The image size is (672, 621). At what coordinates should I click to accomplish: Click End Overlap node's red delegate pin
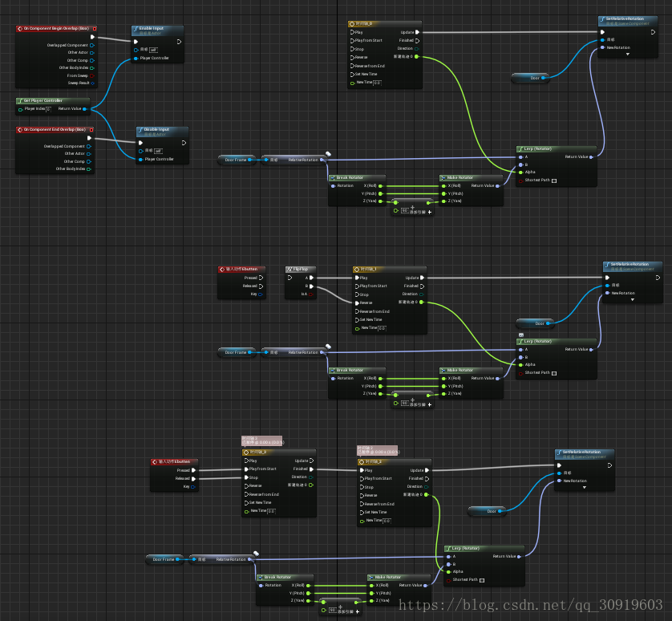[91, 129]
